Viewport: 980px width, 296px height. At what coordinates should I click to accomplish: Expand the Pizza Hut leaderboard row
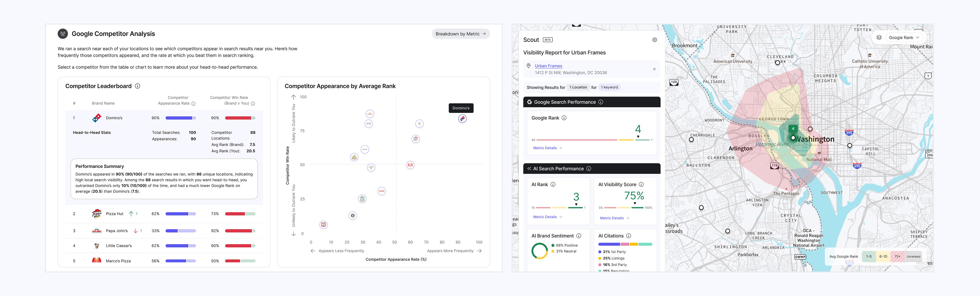pyautogui.click(x=114, y=214)
